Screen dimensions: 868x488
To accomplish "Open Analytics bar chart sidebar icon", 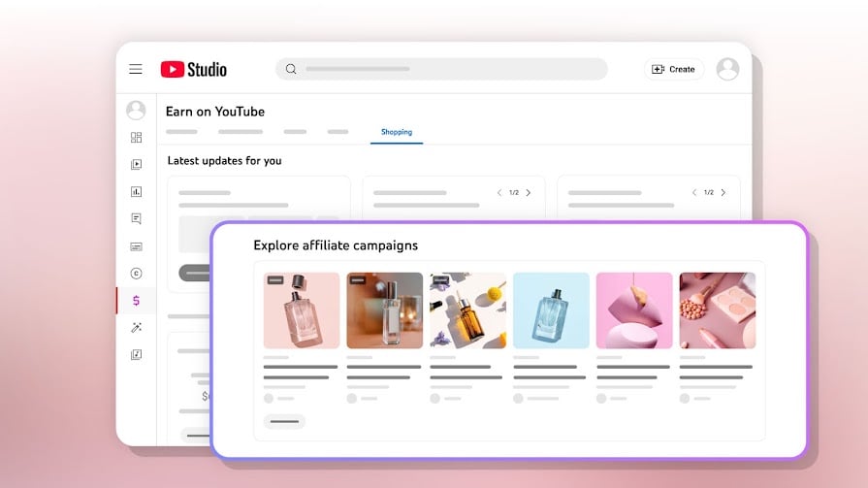I will (136, 192).
